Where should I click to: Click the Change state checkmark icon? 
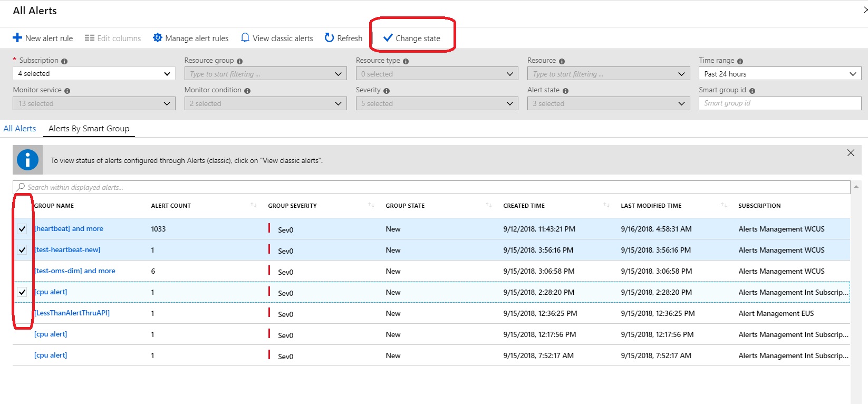point(388,38)
